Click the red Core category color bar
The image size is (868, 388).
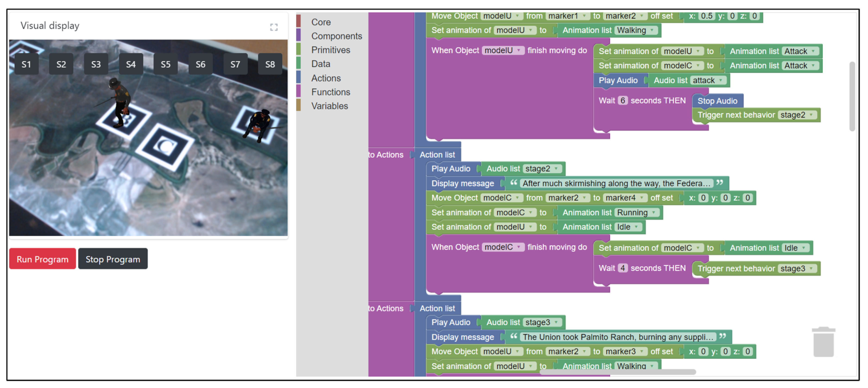[298, 21]
